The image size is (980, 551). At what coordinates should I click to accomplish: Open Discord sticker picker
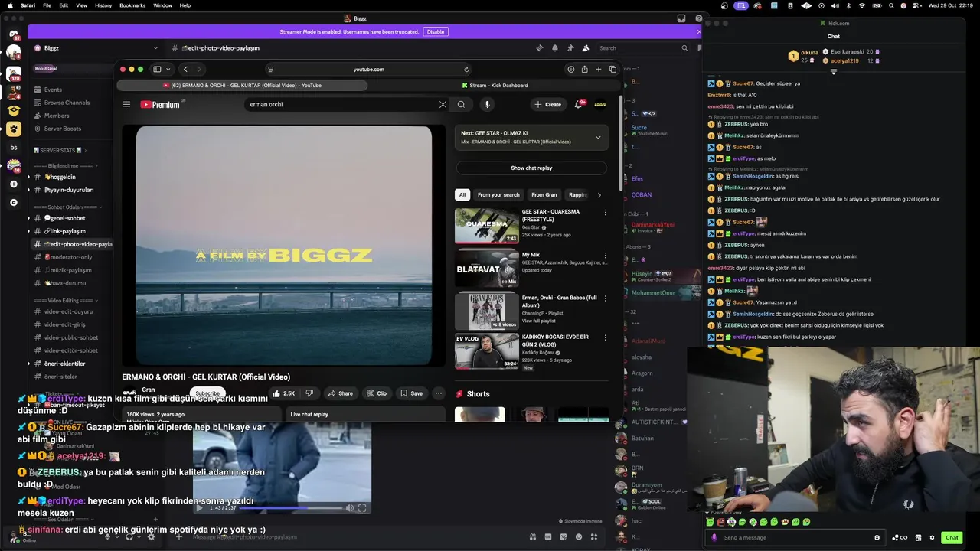[x=564, y=537]
